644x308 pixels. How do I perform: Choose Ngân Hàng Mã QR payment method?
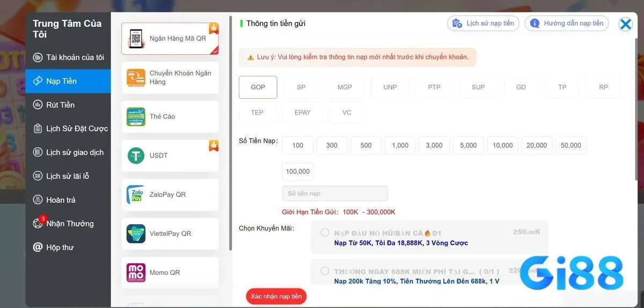(170, 39)
